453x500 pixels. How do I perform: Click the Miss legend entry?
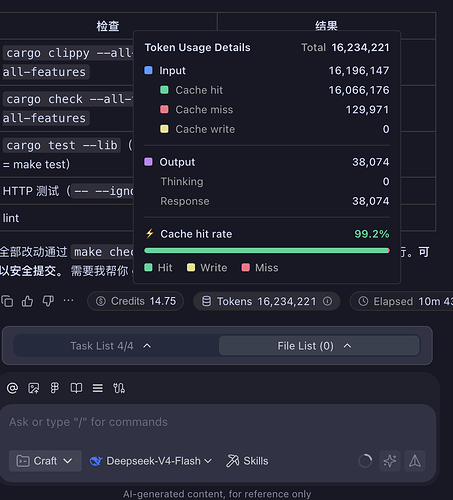pos(260,268)
